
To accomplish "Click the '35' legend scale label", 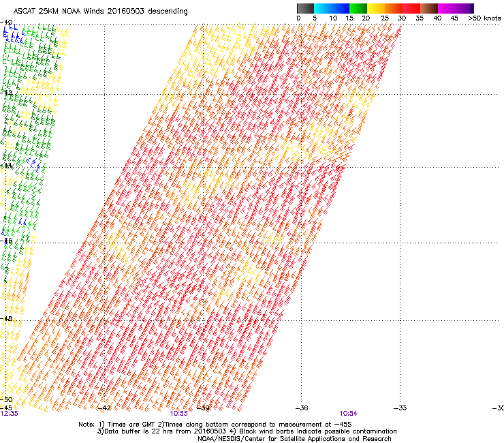I will click(x=420, y=18).
